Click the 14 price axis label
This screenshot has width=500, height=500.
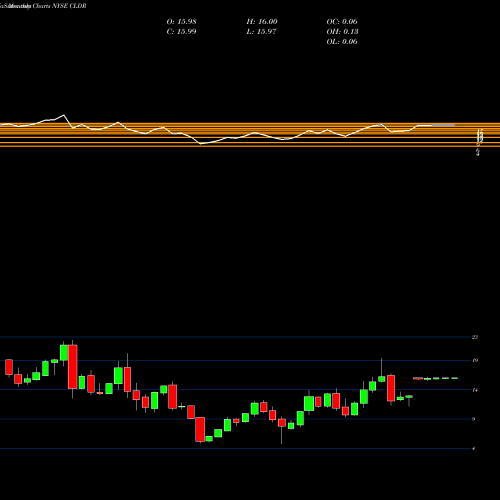pyautogui.click(x=475, y=390)
